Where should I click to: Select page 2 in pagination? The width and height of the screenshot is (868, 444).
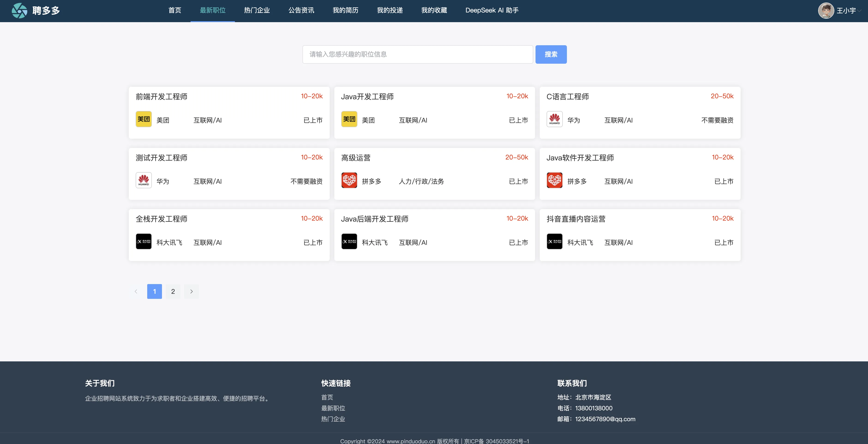pos(173,291)
